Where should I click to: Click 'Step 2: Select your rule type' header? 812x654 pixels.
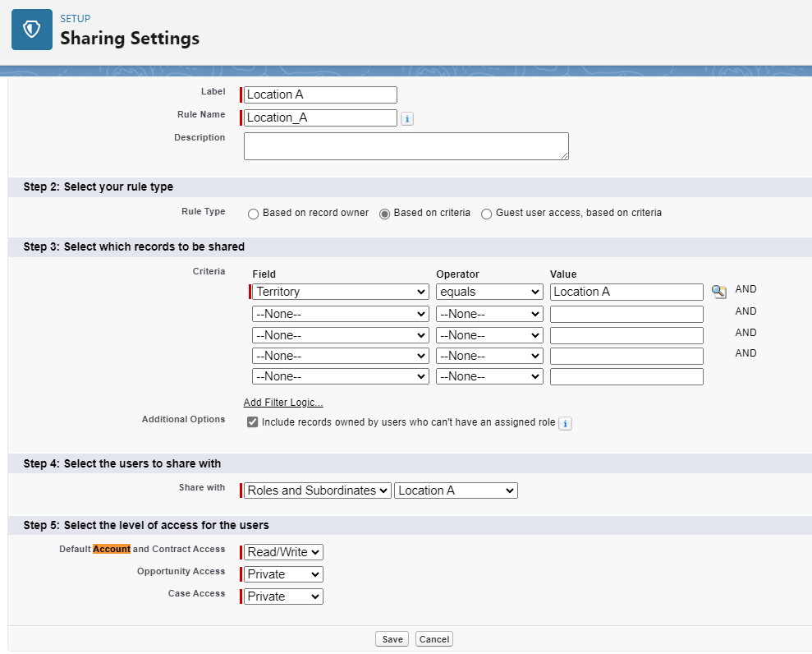pyautogui.click(x=99, y=187)
